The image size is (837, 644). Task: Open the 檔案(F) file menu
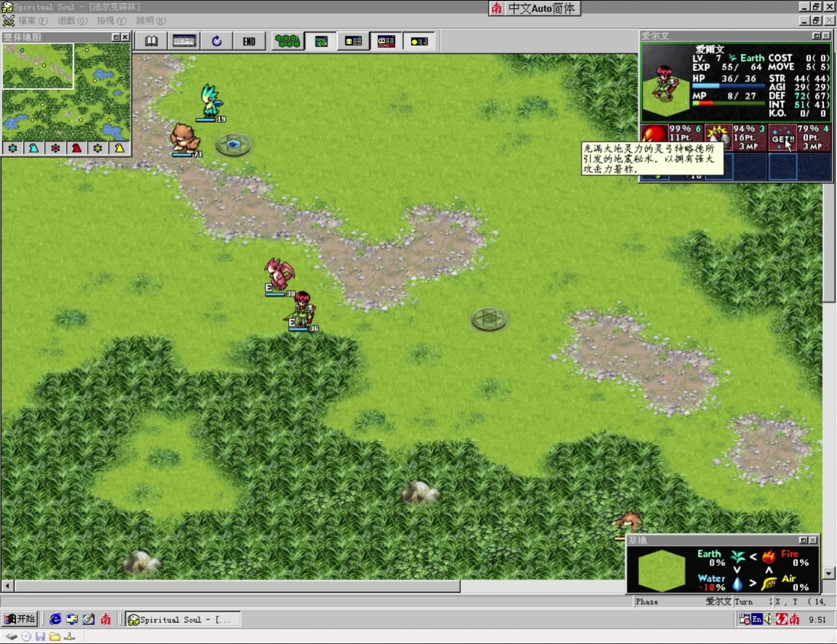(x=33, y=20)
